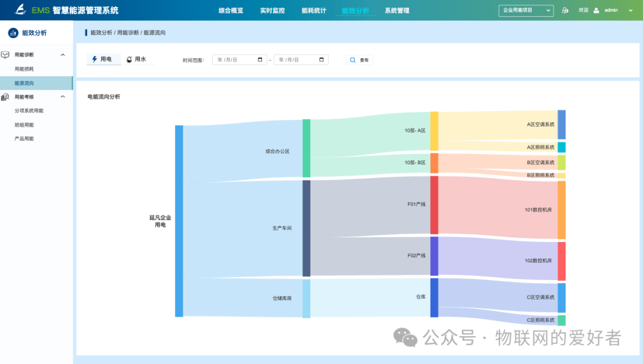Expand the admin account menu chevron
Screen dimensions: 643x364
tap(630, 10)
